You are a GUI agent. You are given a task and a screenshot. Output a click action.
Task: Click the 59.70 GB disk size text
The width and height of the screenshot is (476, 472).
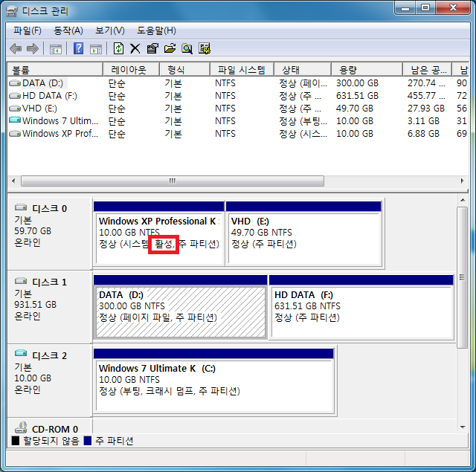(33, 231)
